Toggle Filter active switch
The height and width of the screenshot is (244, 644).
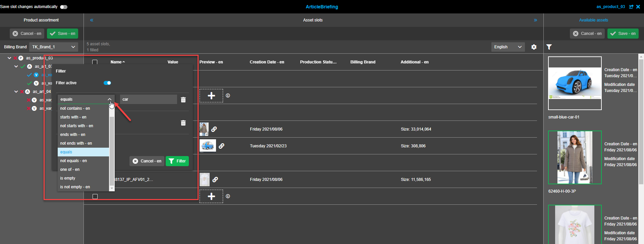[107, 83]
